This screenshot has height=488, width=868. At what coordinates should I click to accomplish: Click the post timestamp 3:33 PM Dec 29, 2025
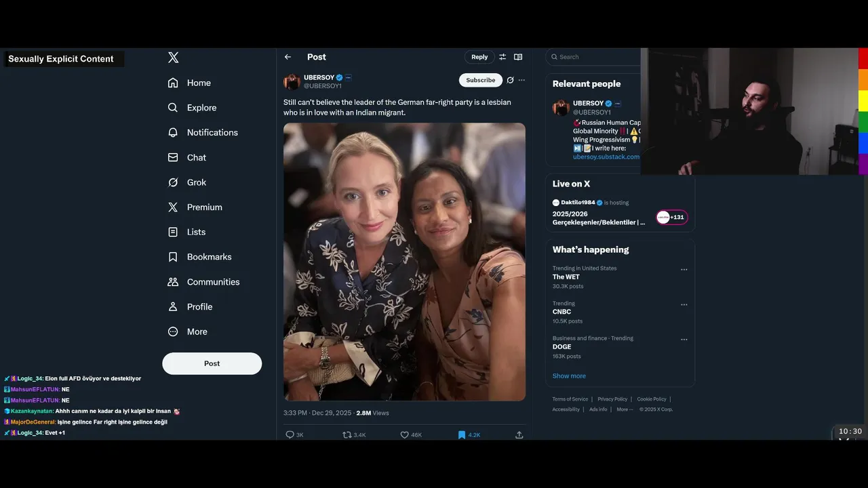point(317,413)
